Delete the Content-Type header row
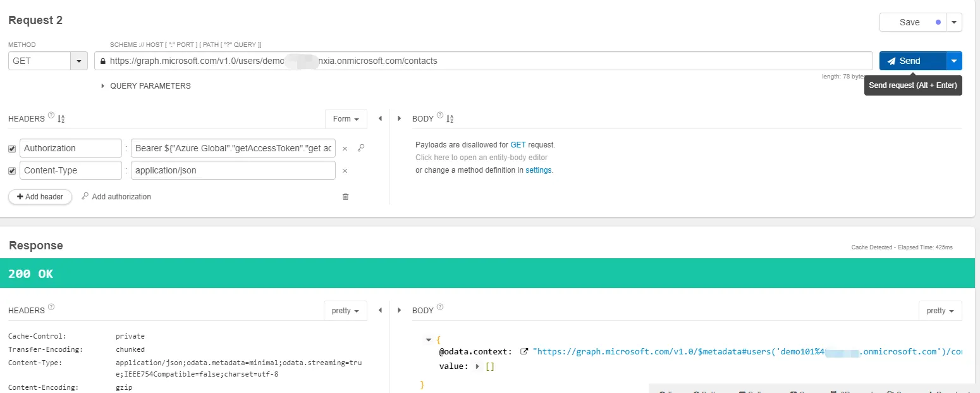 click(x=345, y=171)
